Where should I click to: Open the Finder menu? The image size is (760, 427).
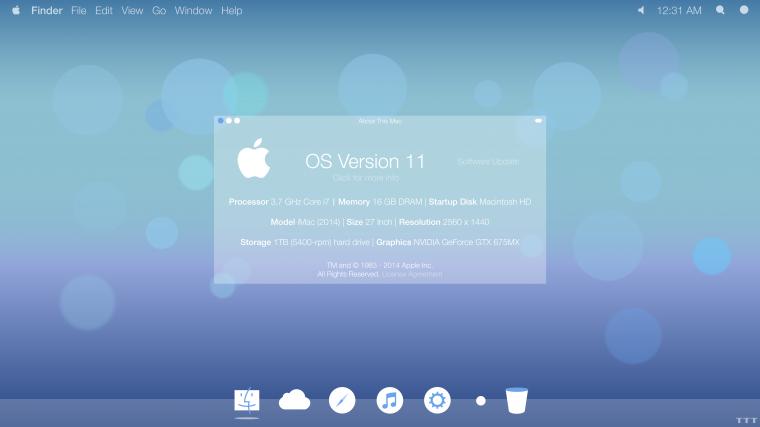[x=47, y=11]
